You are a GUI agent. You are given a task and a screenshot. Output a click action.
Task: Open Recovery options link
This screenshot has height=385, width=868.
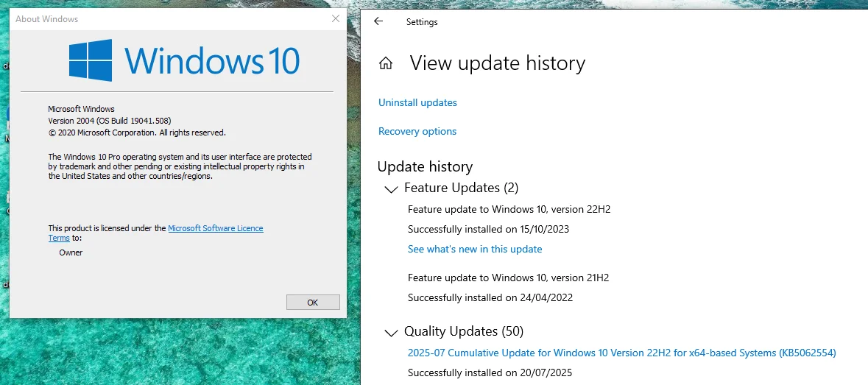pos(417,131)
